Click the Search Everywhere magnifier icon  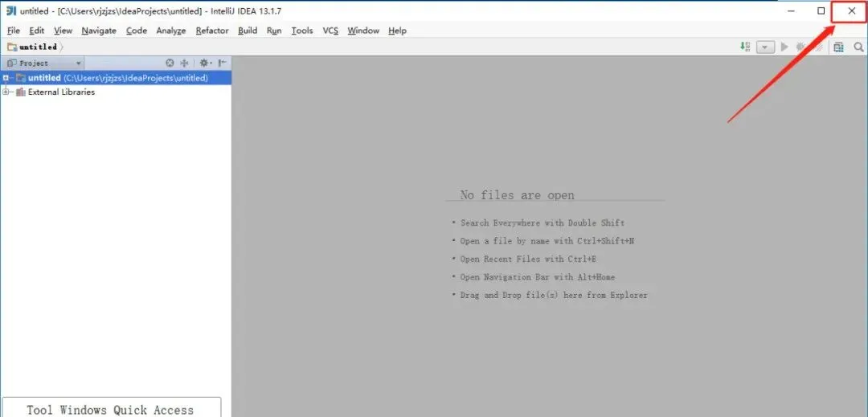click(858, 47)
